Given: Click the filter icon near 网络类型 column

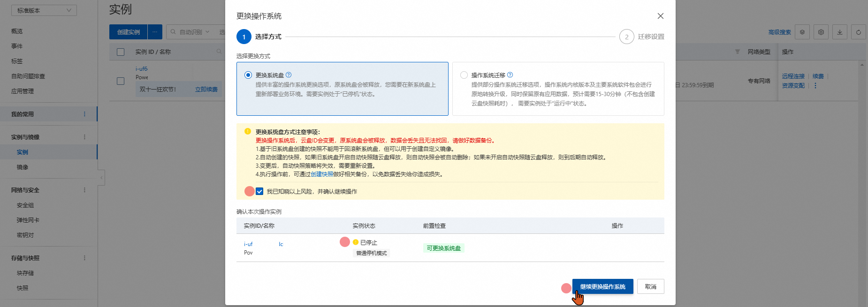Looking at the screenshot, I should click(737, 52).
